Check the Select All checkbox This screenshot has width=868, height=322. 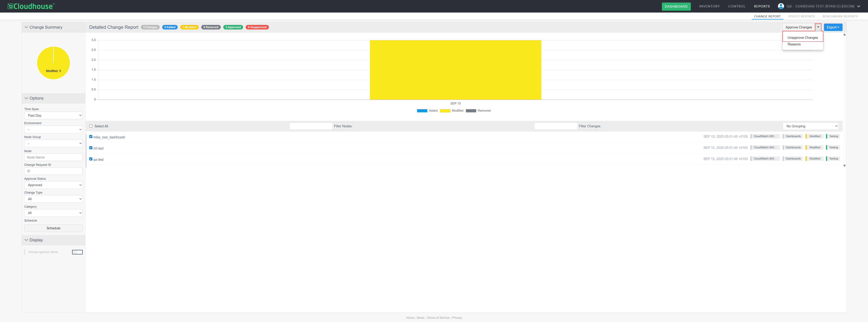click(x=91, y=126)
